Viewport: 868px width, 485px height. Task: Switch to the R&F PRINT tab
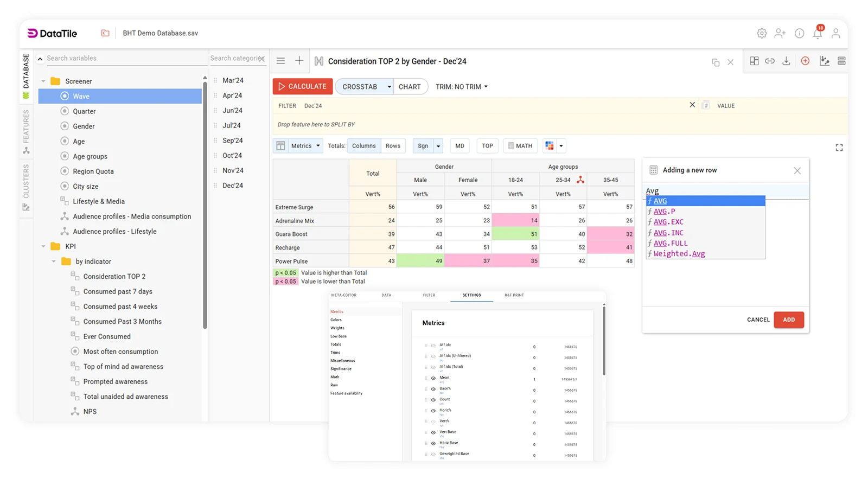pyautogui.click(x=514, y=295)
